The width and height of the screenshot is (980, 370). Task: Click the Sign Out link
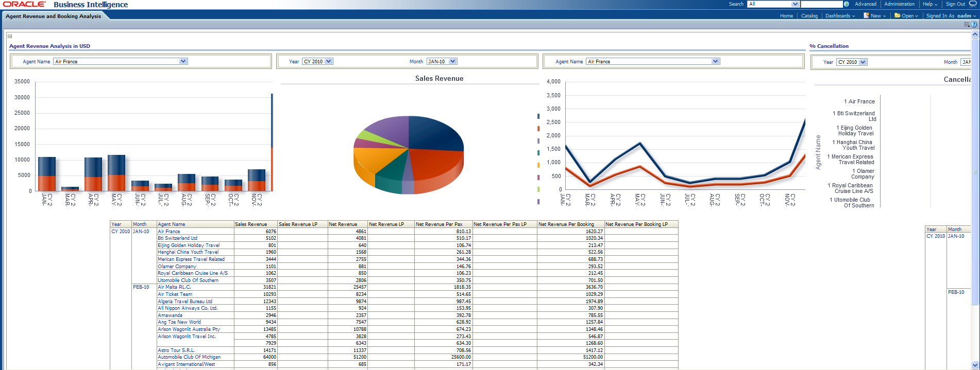point(955,4)
